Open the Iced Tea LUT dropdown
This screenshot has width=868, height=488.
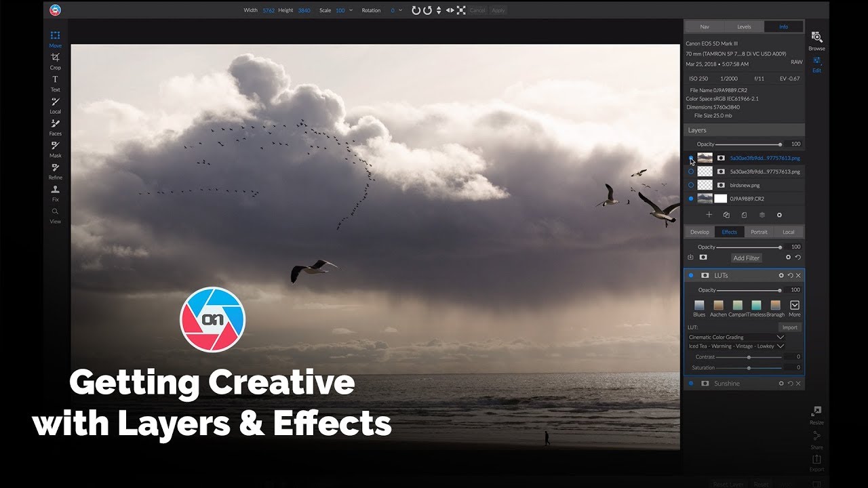pos(736,346)
